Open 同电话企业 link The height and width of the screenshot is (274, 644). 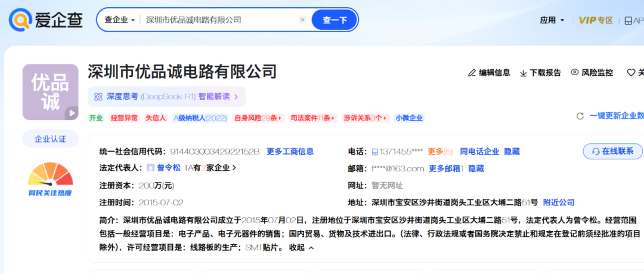(479, 152)
